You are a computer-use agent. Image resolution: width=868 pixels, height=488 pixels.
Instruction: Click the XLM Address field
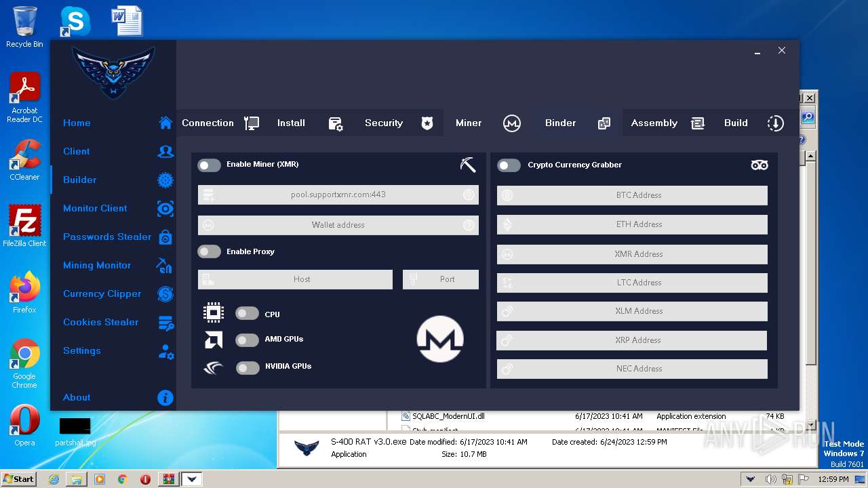(632, 311)
